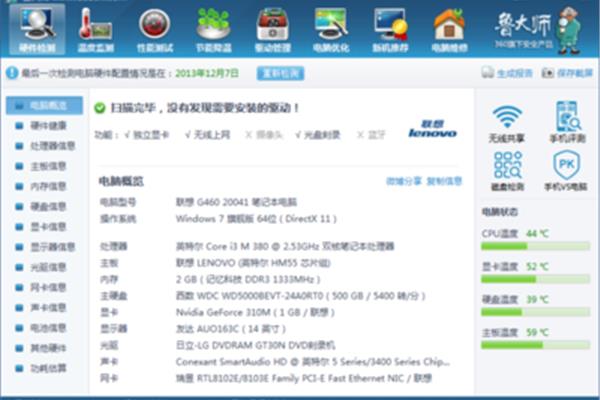Click the 保存截屏 save screenshot link

click(574, 73)
